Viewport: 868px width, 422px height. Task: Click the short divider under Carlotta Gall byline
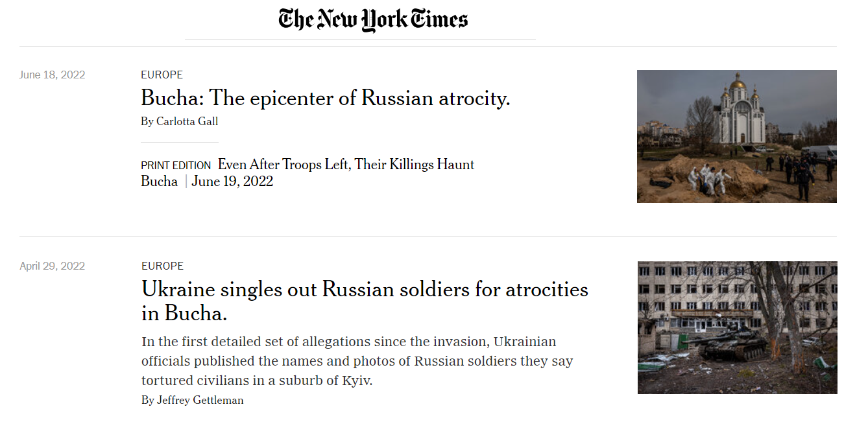click(x=179, y=142)
